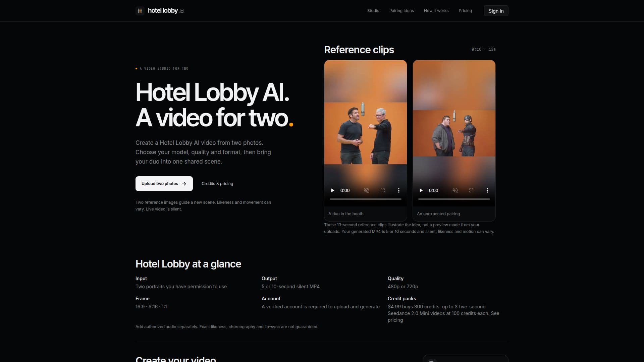Viewport: 644px width, 362px height.
Task: Open more options on 'An unexpected pairing' clip
Action: [x=487, y=190]
